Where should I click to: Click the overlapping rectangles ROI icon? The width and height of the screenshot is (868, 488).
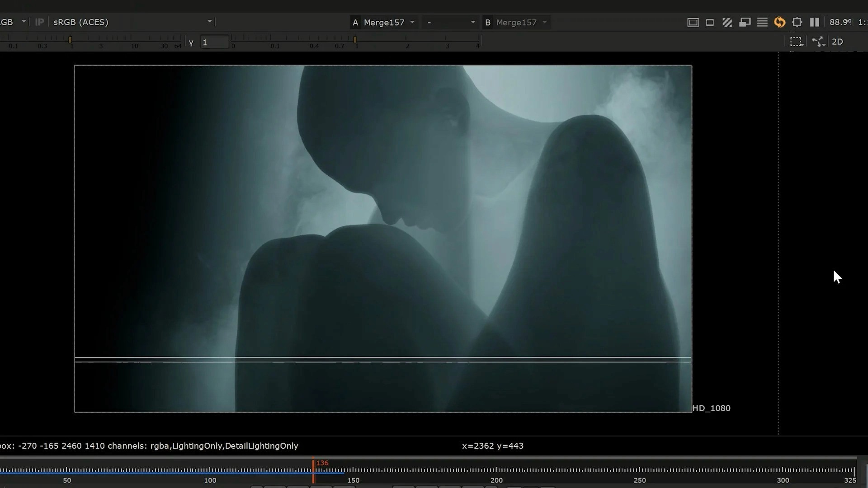coord(745,22)
